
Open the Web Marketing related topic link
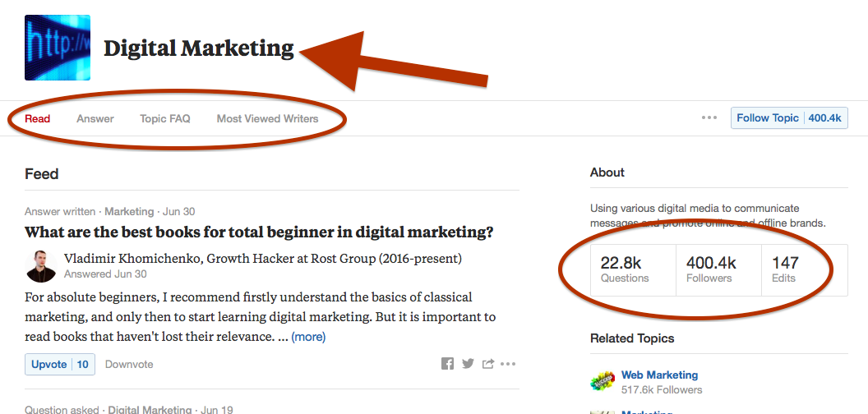659,375
